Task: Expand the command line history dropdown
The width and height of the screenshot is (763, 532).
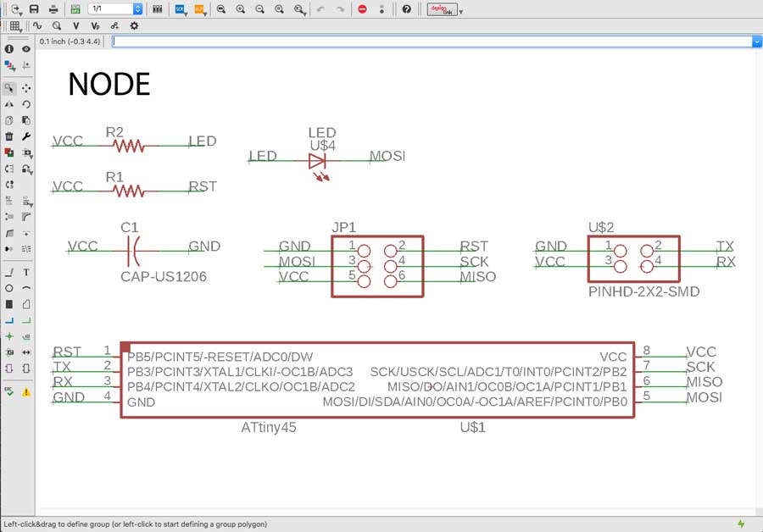Action: (756, 42)
